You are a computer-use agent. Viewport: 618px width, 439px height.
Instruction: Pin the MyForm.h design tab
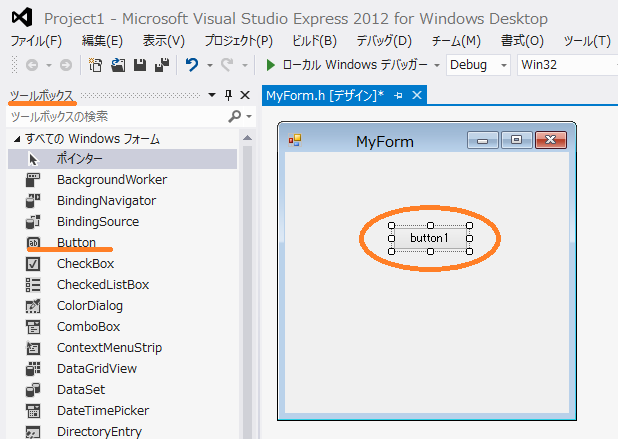click(398, 95)
